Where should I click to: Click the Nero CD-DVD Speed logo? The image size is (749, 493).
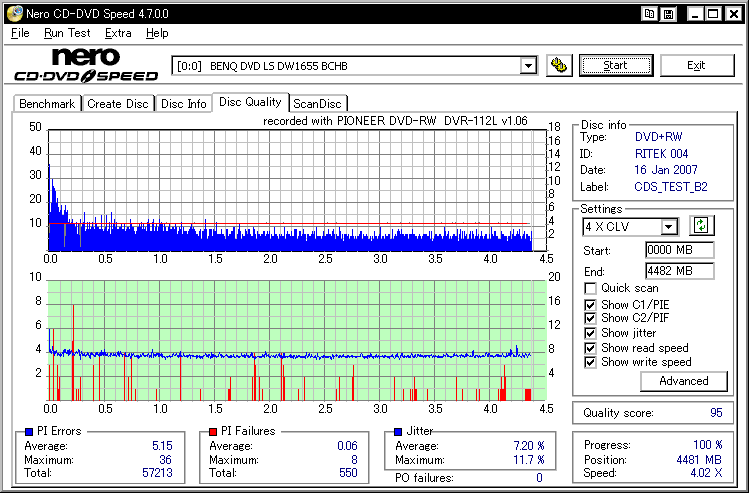86,65
